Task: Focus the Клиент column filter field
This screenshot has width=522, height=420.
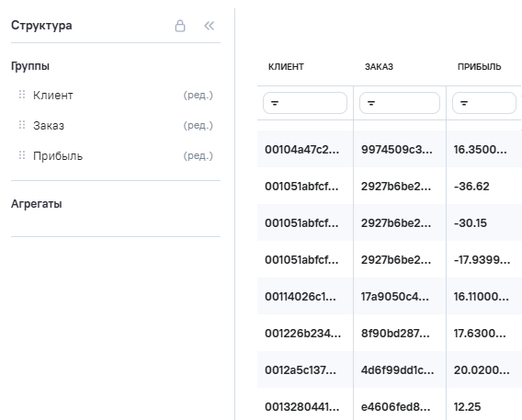Action: pos(305,103)
